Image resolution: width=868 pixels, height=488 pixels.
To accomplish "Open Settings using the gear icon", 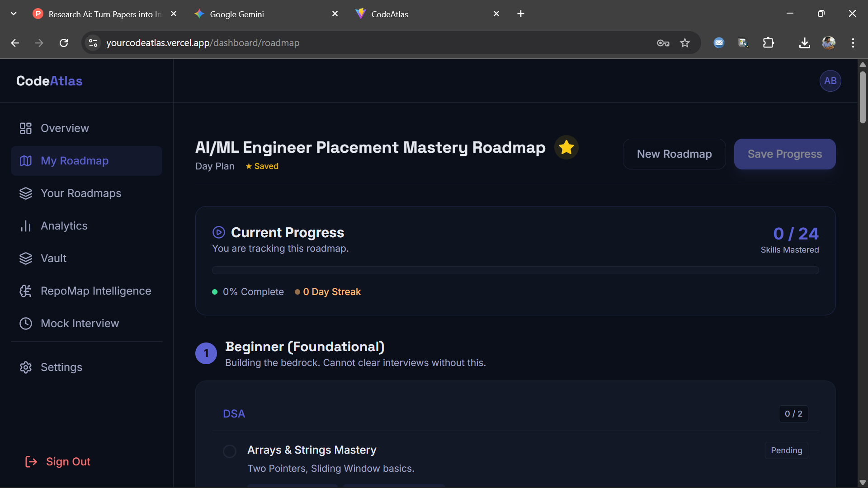I will pyautogui.click(x=26, y=367).
